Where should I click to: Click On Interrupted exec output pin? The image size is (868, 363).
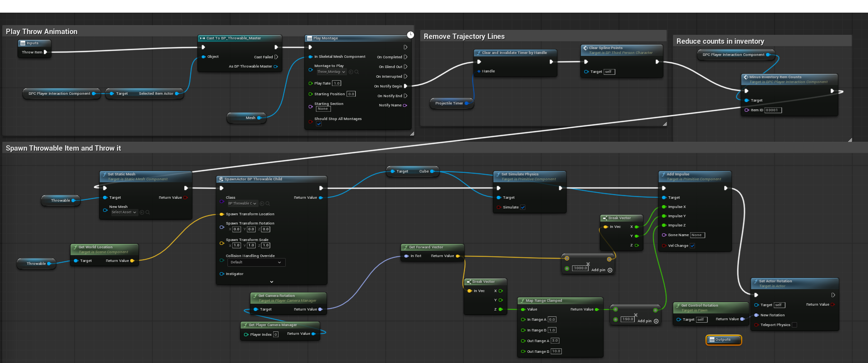pos(405,76)
